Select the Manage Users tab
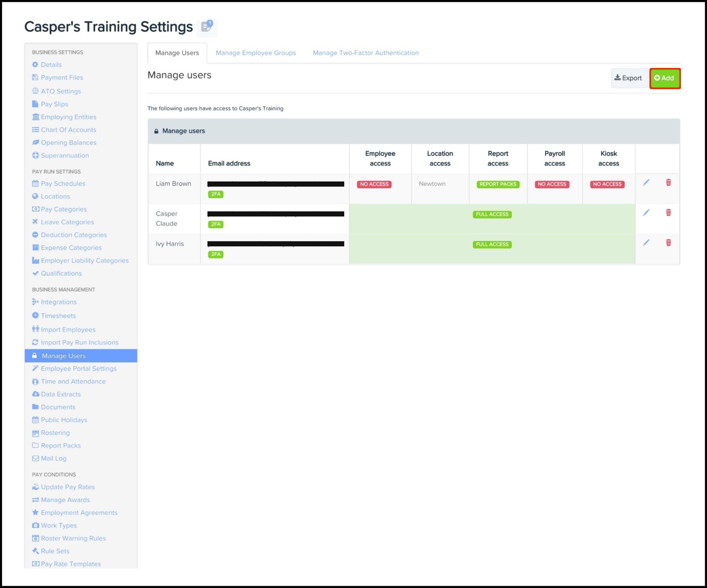707x588 pixels. pyautogui.click(x=177, y=53)
